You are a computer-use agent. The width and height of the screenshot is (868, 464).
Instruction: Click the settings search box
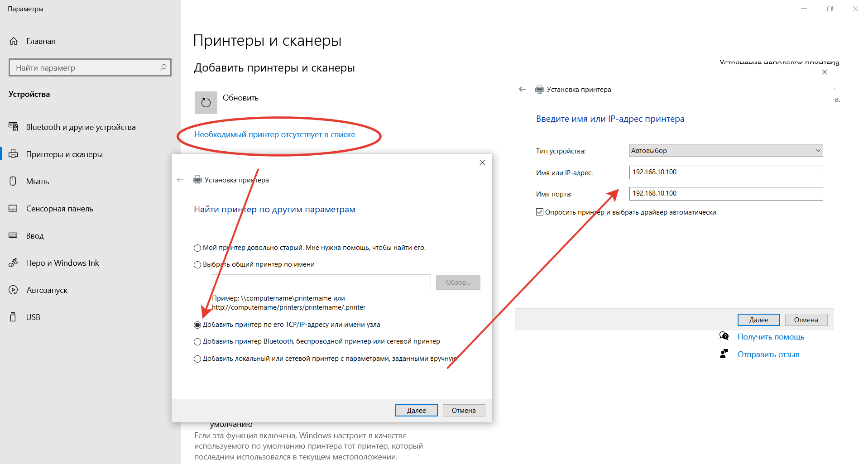click(x=86, y=68)
